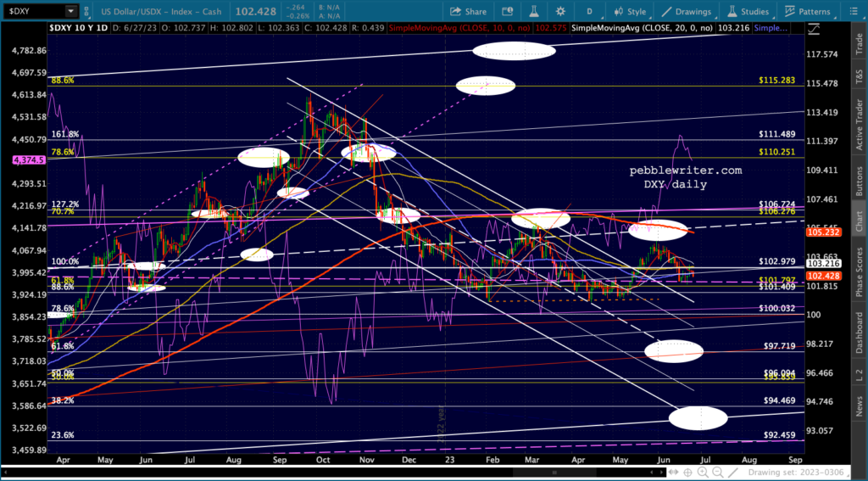
Task: Open the Phase Scores sidebar tab
Action: [x=859, y=268]
